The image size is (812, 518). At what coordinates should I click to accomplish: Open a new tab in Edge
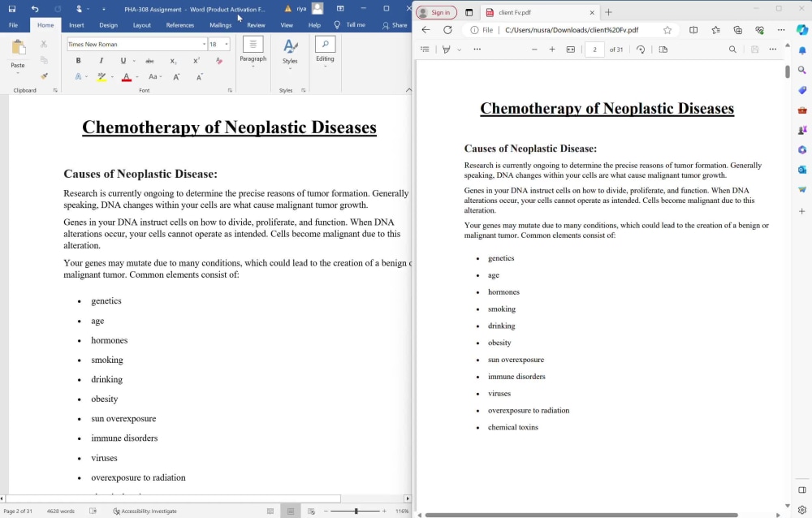click(x=608, y=12)
